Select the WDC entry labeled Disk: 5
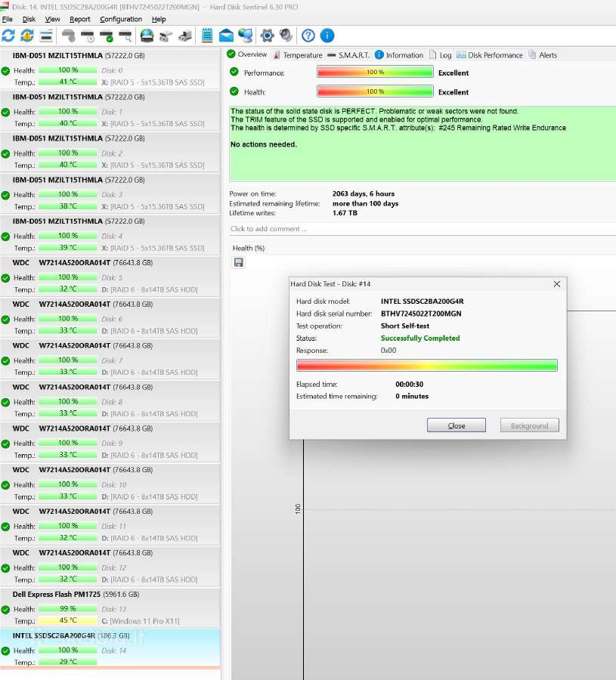Image resolution: width=616 pixels, height=680 pixels. (x=110, y=276)
